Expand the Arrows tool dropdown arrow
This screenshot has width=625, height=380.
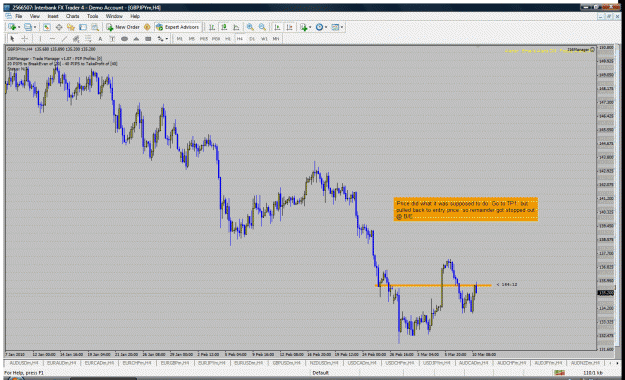point(167,39)
